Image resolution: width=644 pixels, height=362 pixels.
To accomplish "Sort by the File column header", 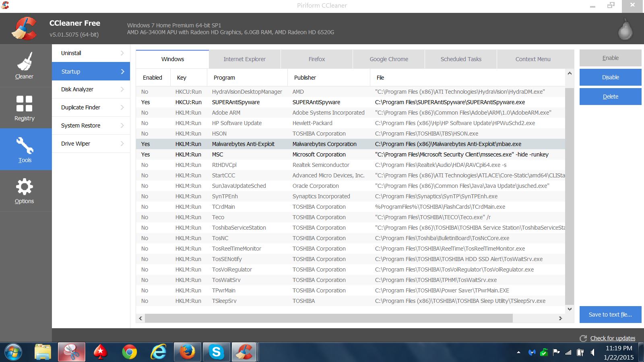I will tap(468, 78).
